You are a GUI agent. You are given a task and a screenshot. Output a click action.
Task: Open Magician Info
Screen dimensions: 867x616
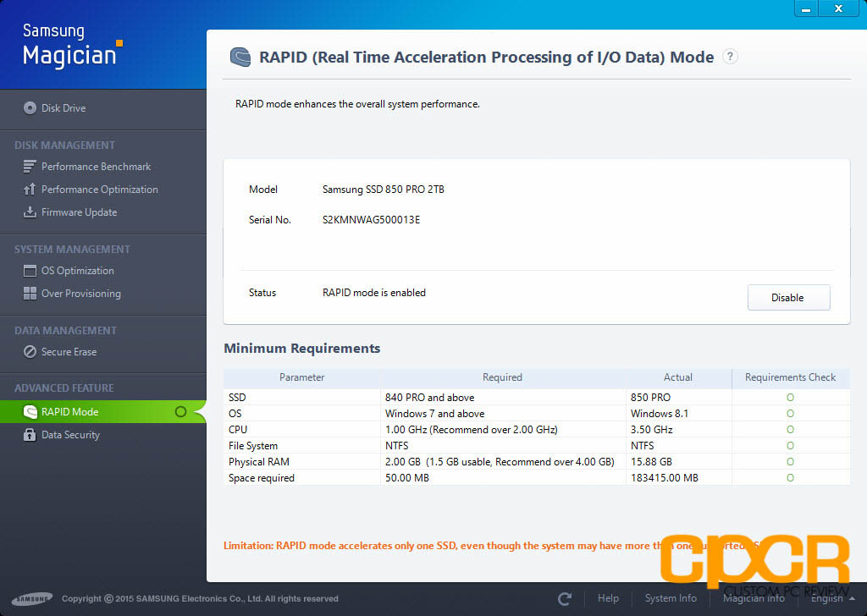pos(753,598)
